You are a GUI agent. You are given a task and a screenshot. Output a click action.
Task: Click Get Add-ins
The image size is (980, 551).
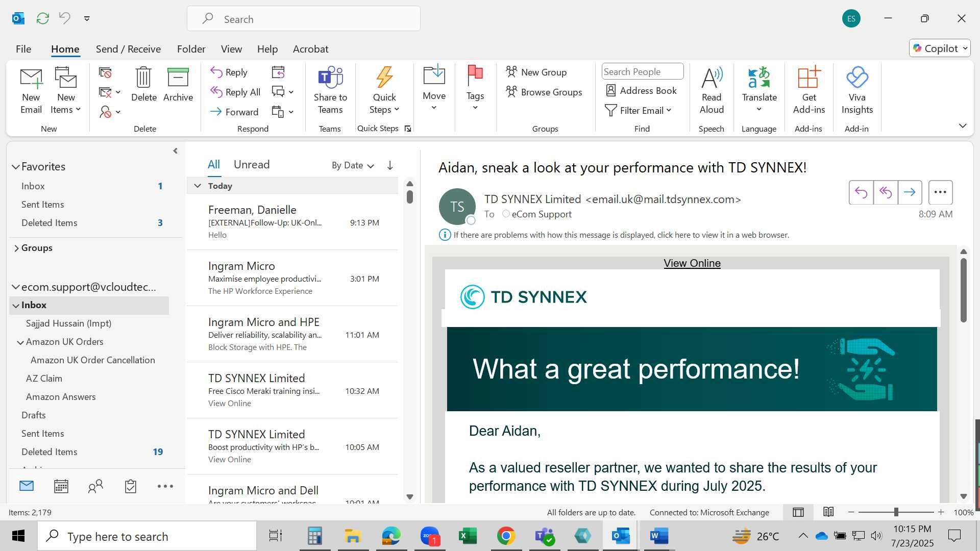tap(809, 91)
